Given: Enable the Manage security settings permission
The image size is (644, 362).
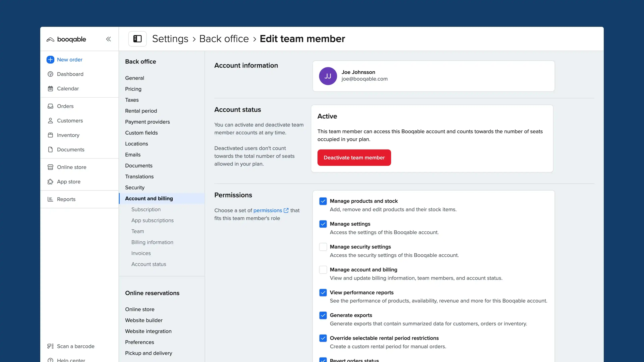Looking at the screenshot, I should [x=323, y=247].
